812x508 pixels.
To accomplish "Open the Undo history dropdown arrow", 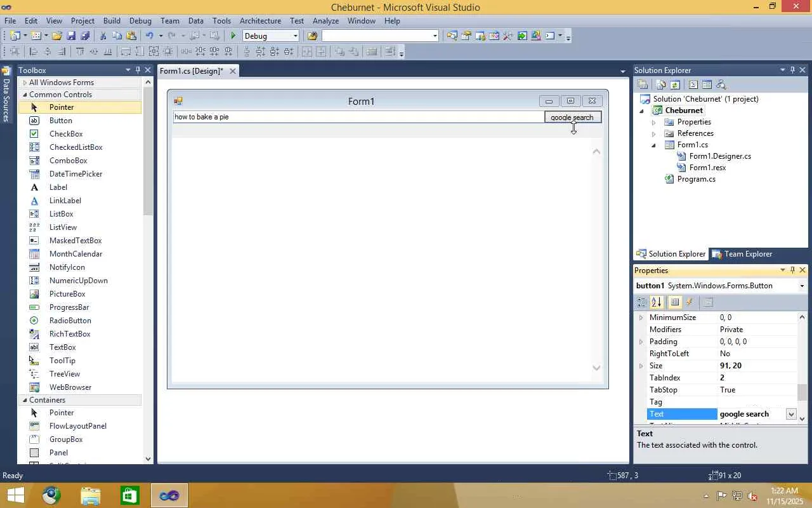I will click(x=160, y=36).
